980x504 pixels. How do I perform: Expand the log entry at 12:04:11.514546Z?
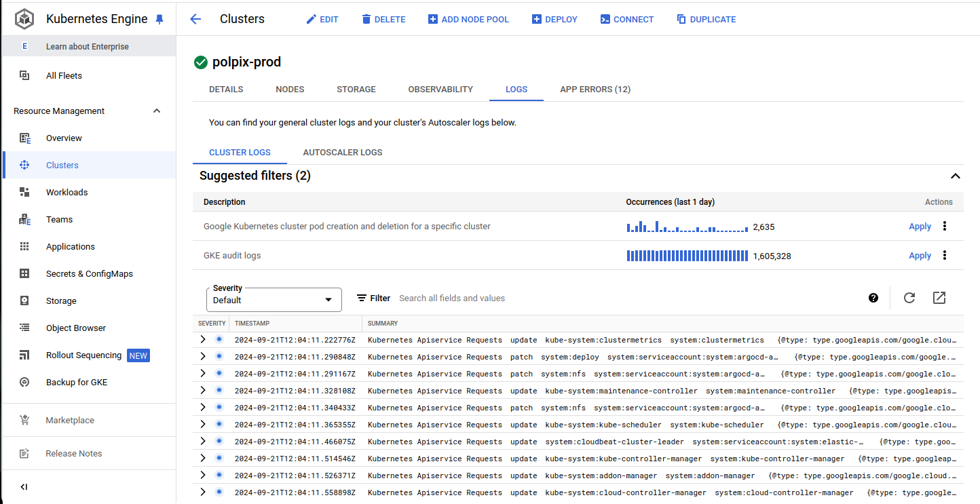(x=202, y=458)
